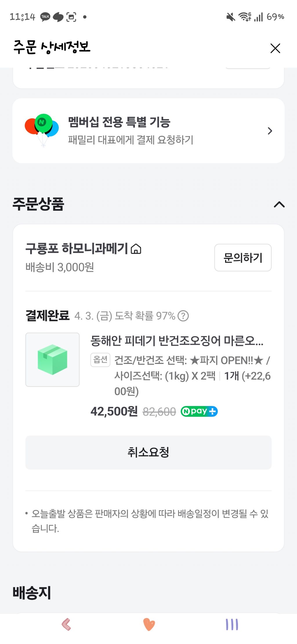Tap the KakaoTalk notification icon in status bar

pos(45,17)
